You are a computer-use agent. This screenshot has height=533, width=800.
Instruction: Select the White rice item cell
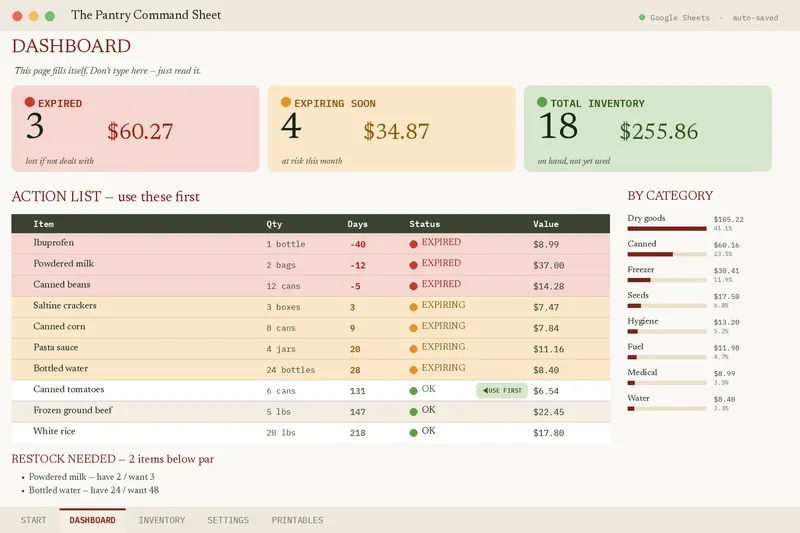pos(54,431)
